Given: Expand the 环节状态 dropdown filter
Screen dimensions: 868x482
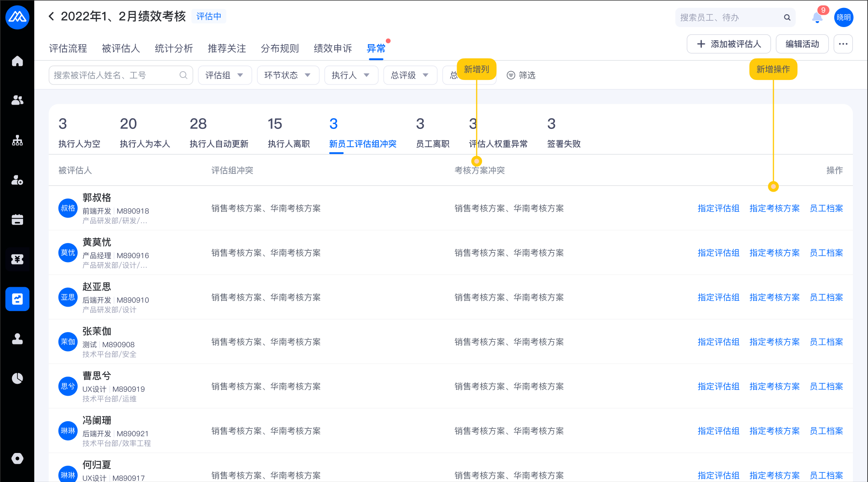Looking at the screenshot, I should [x=288, y=75].
